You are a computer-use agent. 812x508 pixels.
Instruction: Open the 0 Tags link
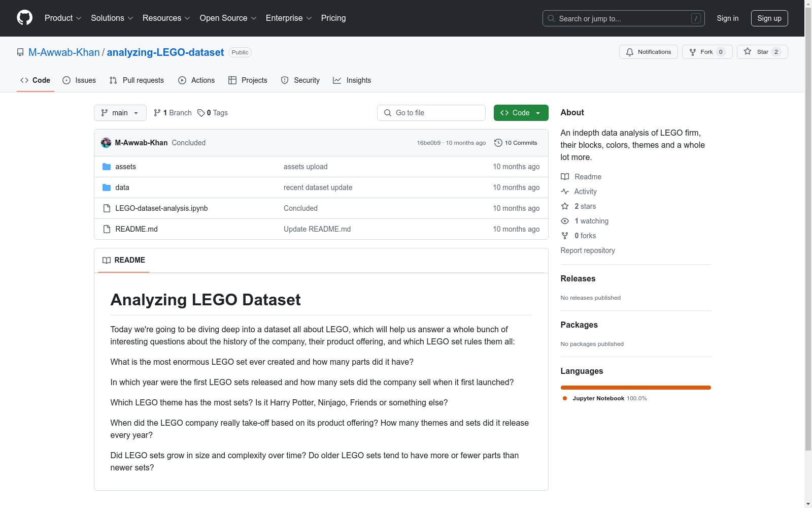click(213, 113)
